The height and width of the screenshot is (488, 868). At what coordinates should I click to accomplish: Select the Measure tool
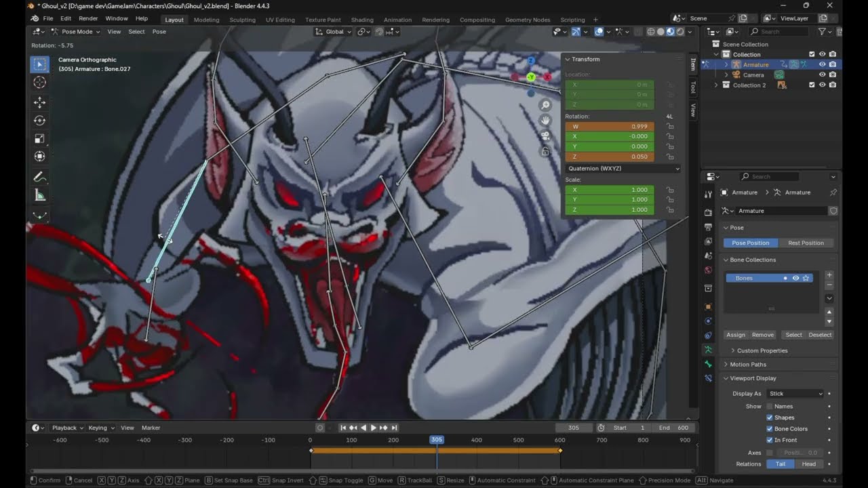point(39,196)
